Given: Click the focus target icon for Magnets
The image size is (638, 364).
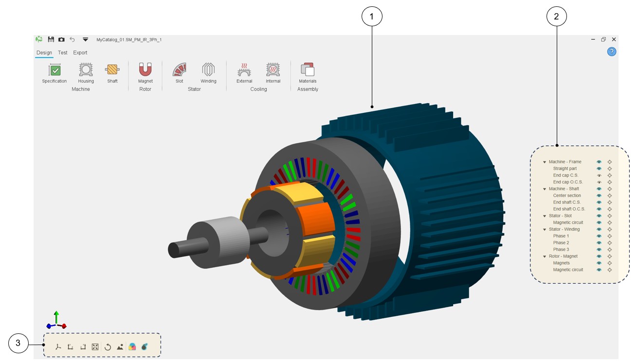Looking at the screenshot, I should pyautogui.click(x=610, y=263).
